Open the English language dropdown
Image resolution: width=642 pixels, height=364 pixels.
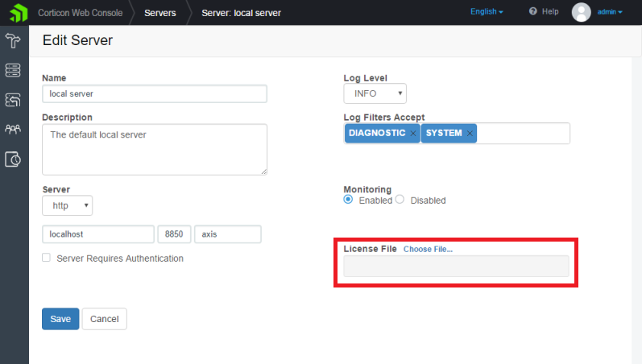(487, 11)
